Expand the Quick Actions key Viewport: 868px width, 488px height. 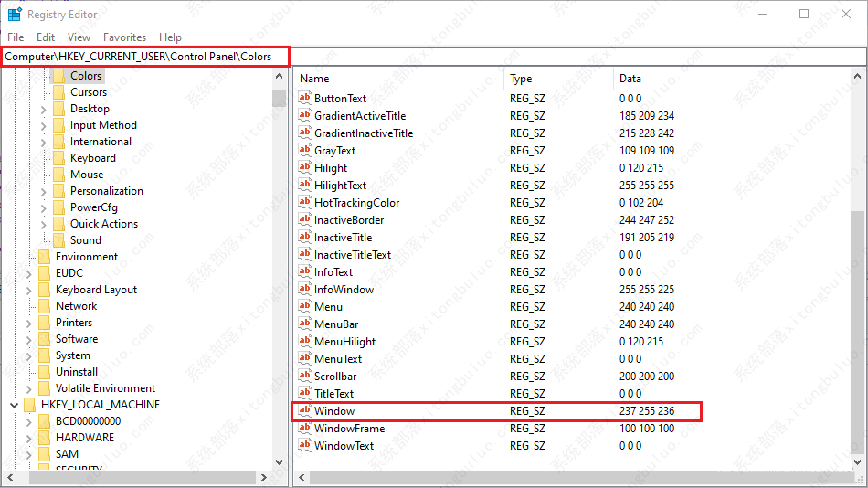point(43,224)
